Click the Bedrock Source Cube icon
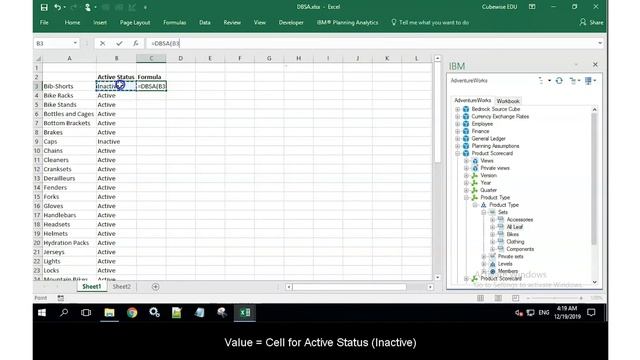 (x=466, y=109)
